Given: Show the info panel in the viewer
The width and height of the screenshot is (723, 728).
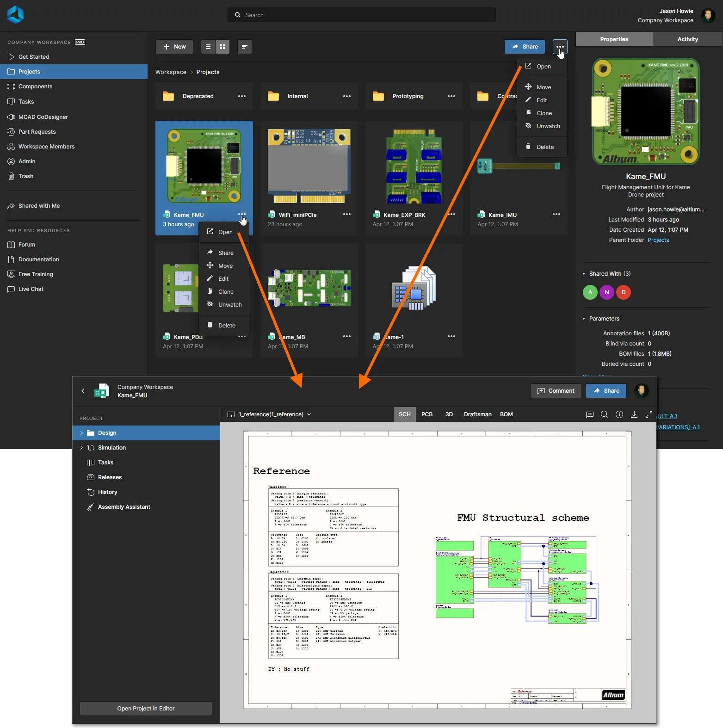Looking at the screenshot, I should coord(619,414).
